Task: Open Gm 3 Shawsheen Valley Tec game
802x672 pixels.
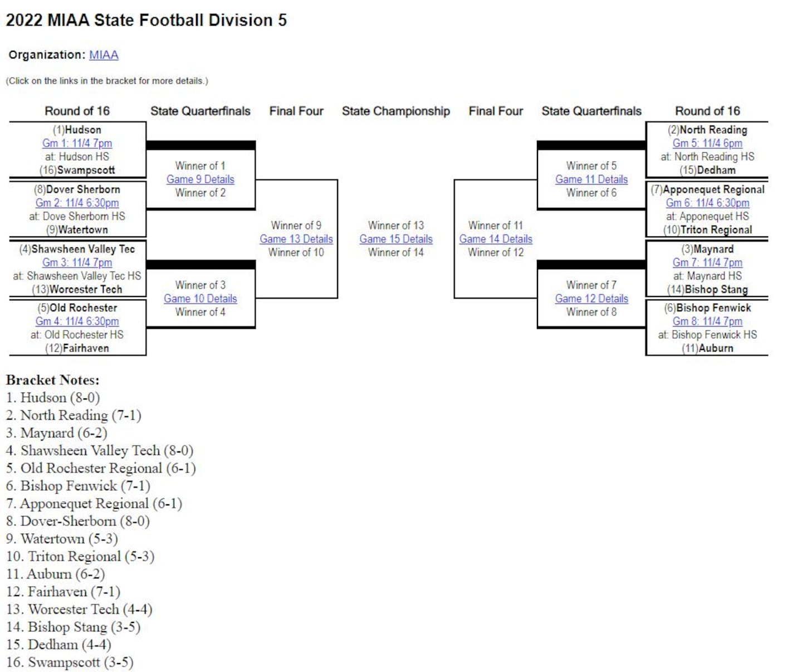Action: click(x=77, y=262)
